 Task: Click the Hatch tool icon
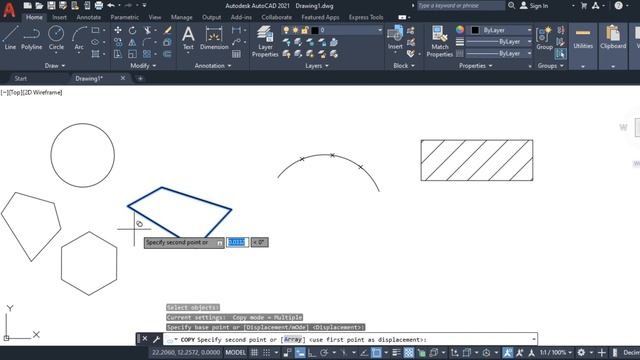click(95, 54)
